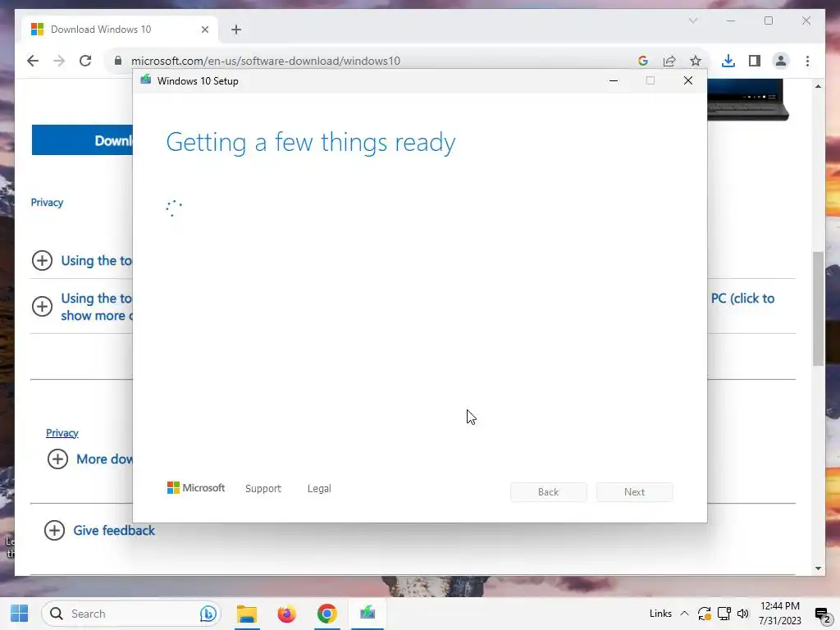840x630 pixels.
Task: Open the Support link in Setup
Action: click(263, 489)
